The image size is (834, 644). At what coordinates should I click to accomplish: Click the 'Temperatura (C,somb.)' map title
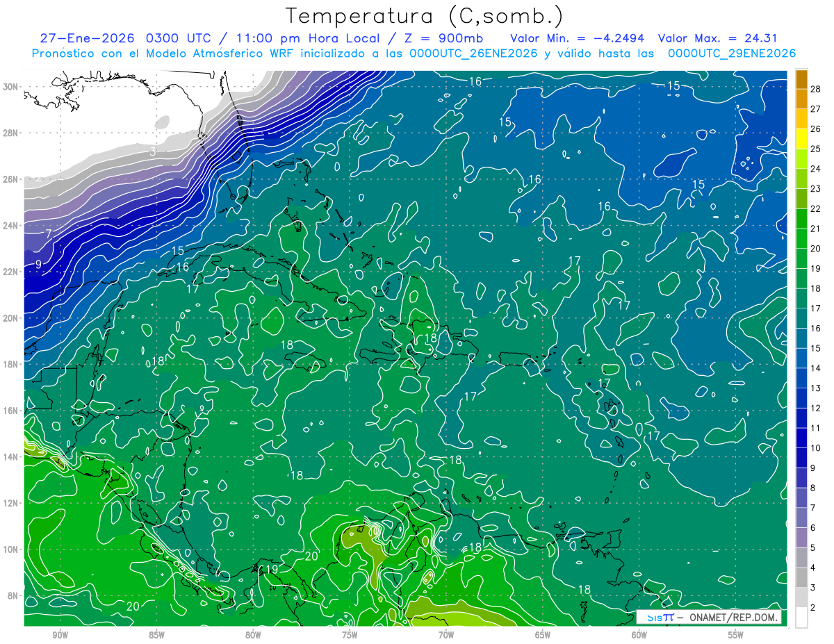424,16
